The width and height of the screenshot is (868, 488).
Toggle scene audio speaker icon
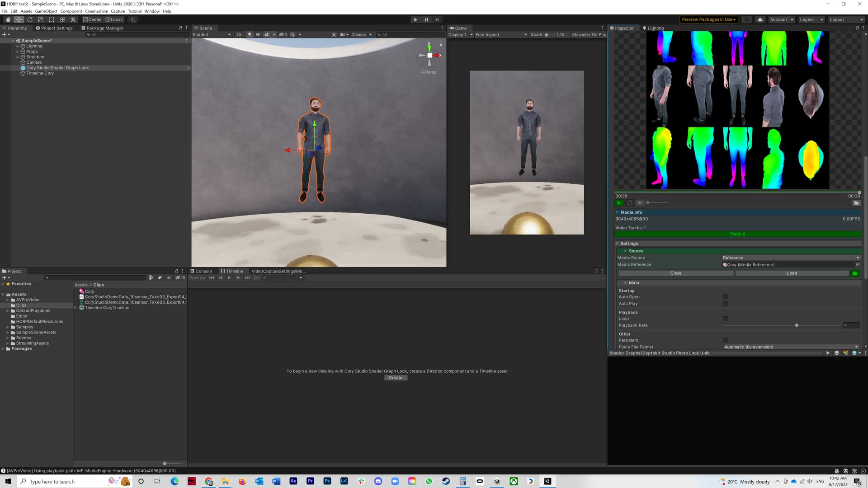(x=258, y=34)
